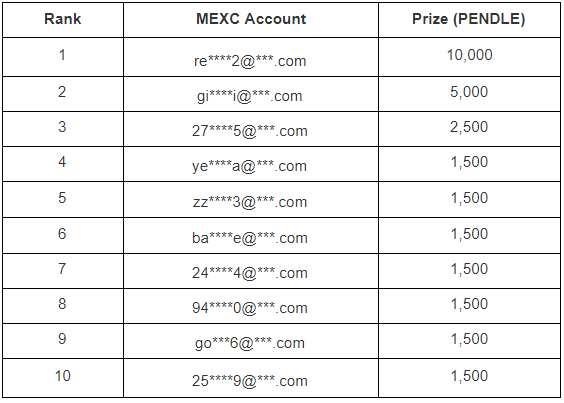Viewport: 564px width, 403px height.
Task: Click the Rank column header
Action: point(63,19)
